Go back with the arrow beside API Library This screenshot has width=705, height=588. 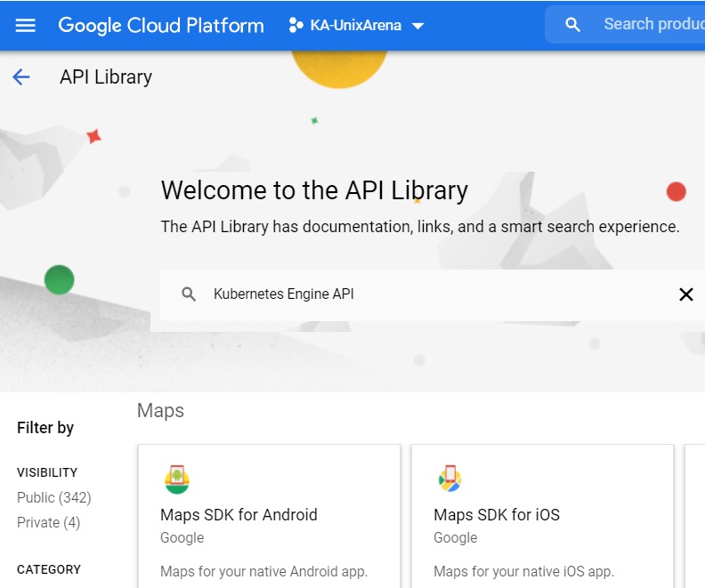pos(20,77)
